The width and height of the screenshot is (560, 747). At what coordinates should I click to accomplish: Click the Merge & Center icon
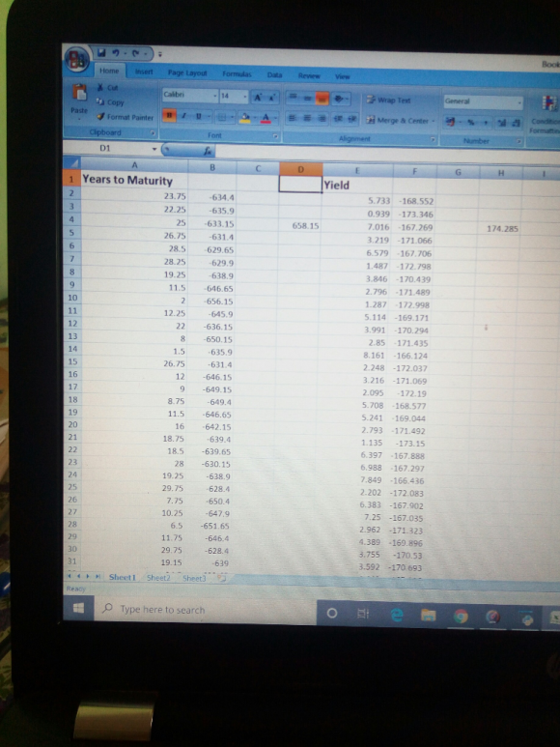coord(371,120)
